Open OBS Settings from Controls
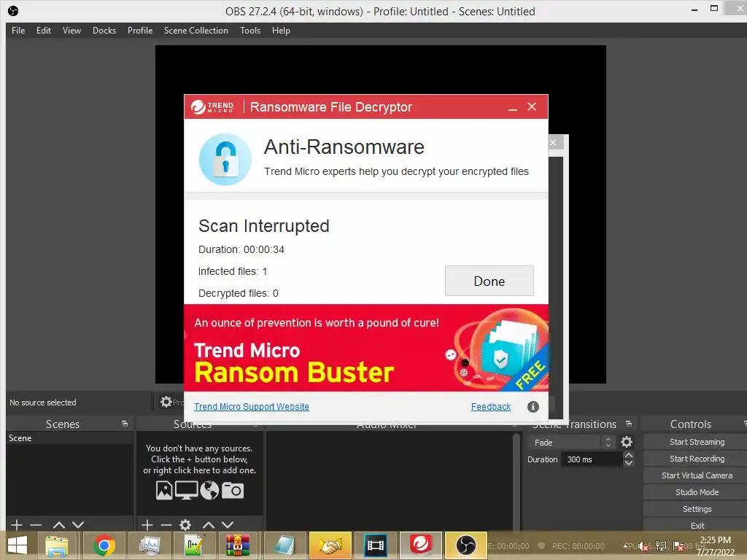747x560 pixels. (x=697, y=509)
